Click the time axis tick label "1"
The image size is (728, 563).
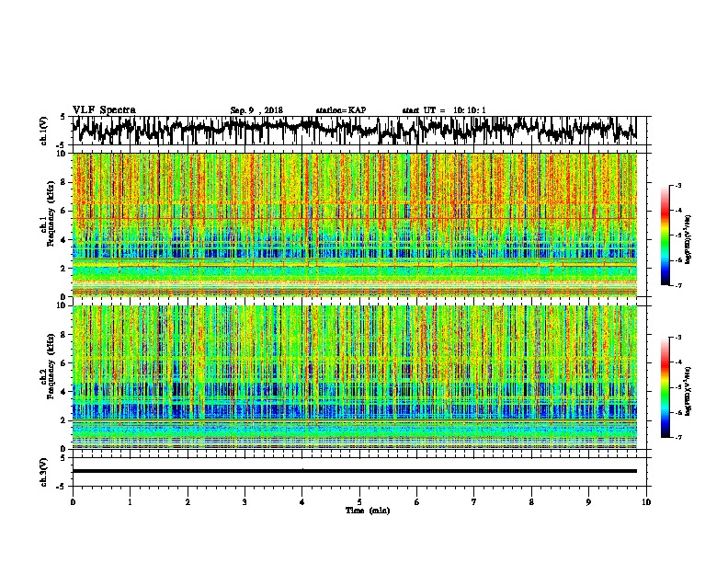(x=130, y=502)
